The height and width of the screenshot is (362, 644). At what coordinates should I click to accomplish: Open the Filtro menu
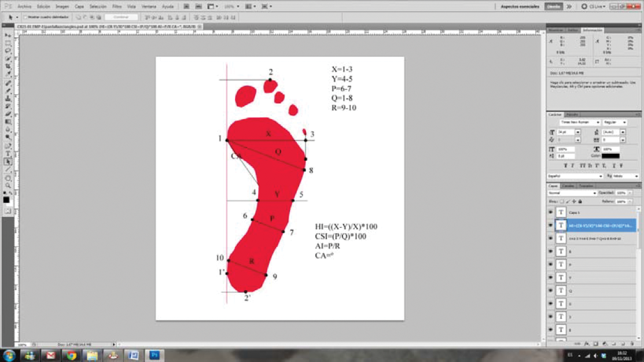[x=117, y=6]
